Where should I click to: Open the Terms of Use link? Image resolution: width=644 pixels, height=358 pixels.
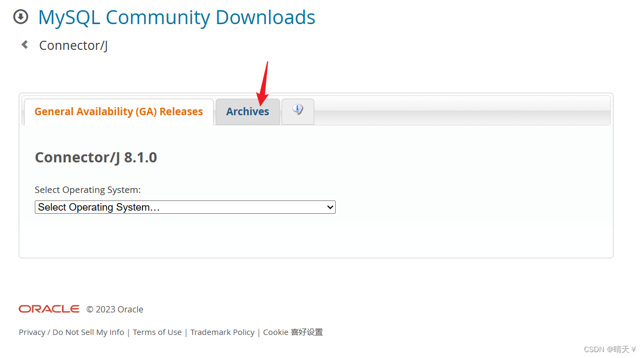157,332
